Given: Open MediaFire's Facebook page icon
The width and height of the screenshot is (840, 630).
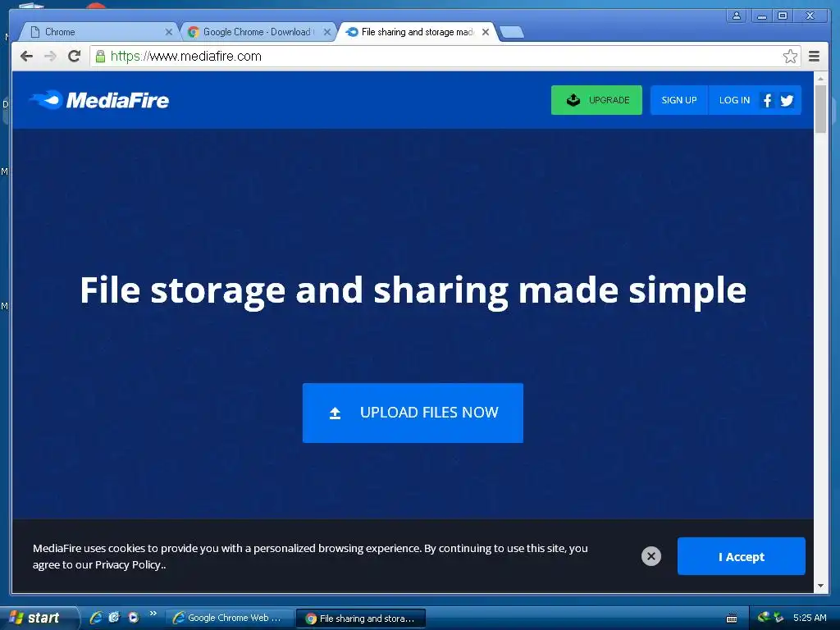Looking at the screenshot, I should pyautogui.click(x=767, y=100).
